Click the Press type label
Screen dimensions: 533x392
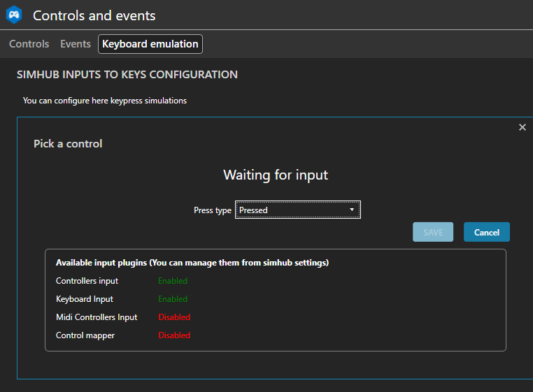[x=213, y=210]
